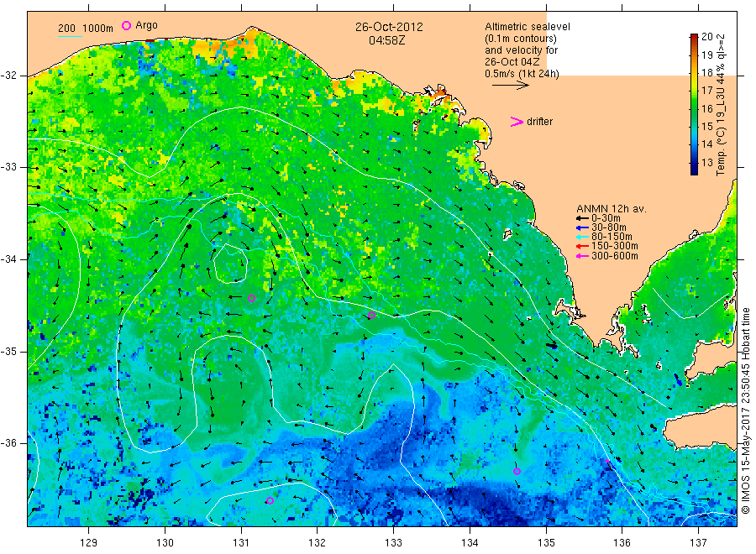Click longitude axis label '130'
756x554 pixels.
[165, 543]
